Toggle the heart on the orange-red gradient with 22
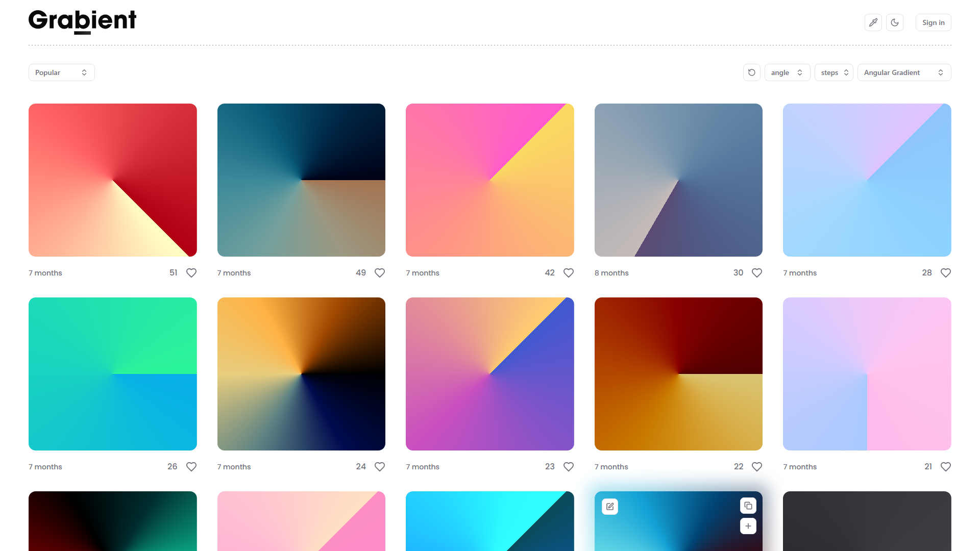 click(x=756, y=466)
